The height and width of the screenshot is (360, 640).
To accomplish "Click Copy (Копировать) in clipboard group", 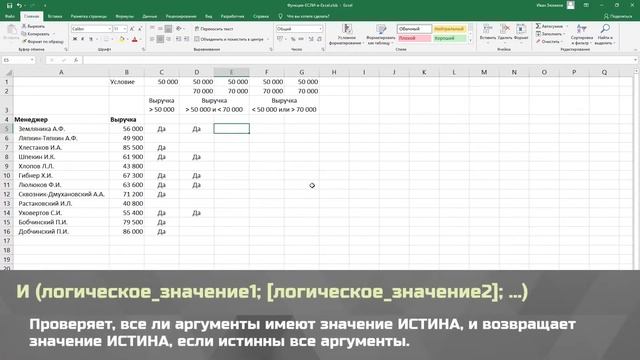I will point(36,34).
